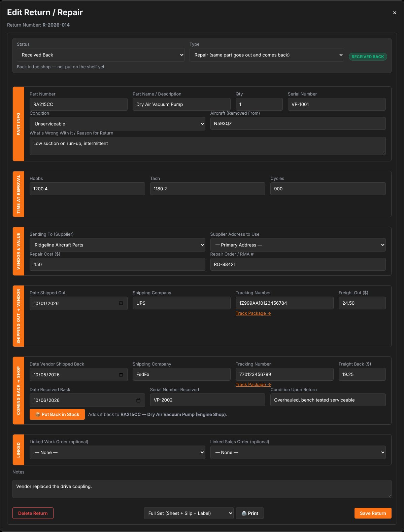The image size is (404, 532).
Task: Edit the Freight Back field
Action: click(362, 374)
